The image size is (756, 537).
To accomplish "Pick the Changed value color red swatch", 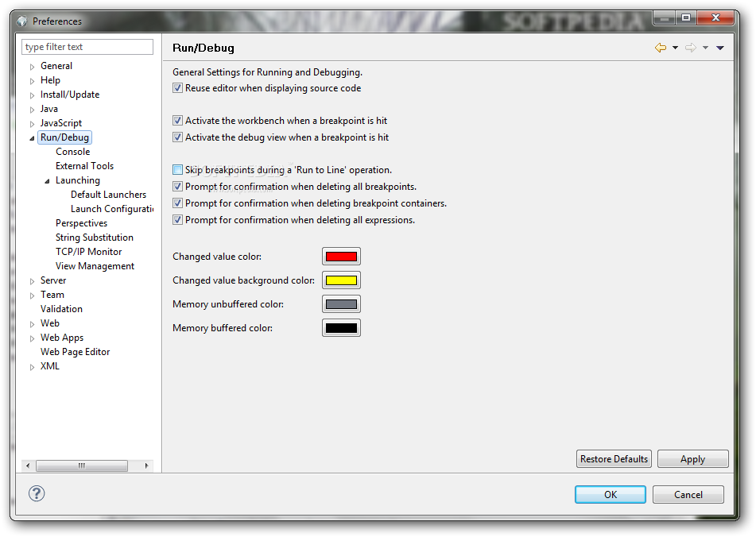I will click(x=341, y=257).
